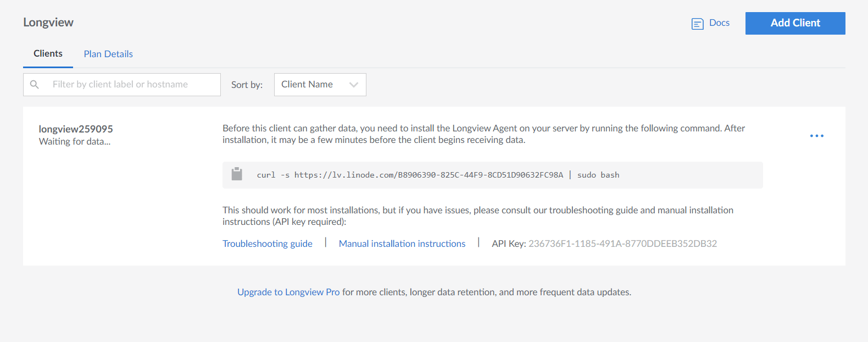
Task: Select the longview259095 client label
Action: tap(76, 129)
